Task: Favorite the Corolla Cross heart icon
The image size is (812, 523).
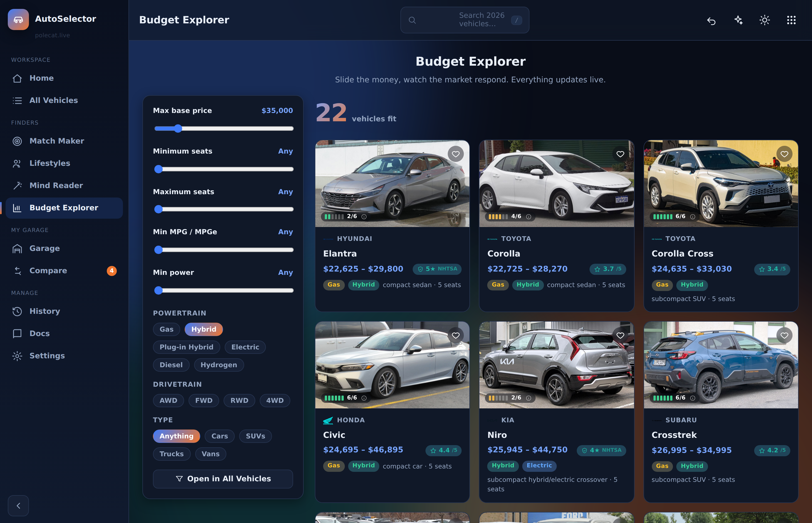Action: [784, 154]
